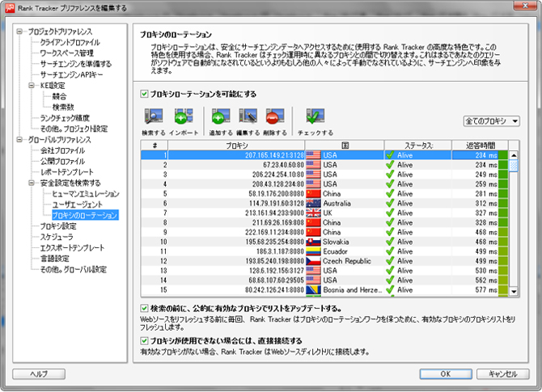The image size is (542, 392).
Task: Toggle the 検索の前に update proxy list checkbox
Action: point(144,308)
